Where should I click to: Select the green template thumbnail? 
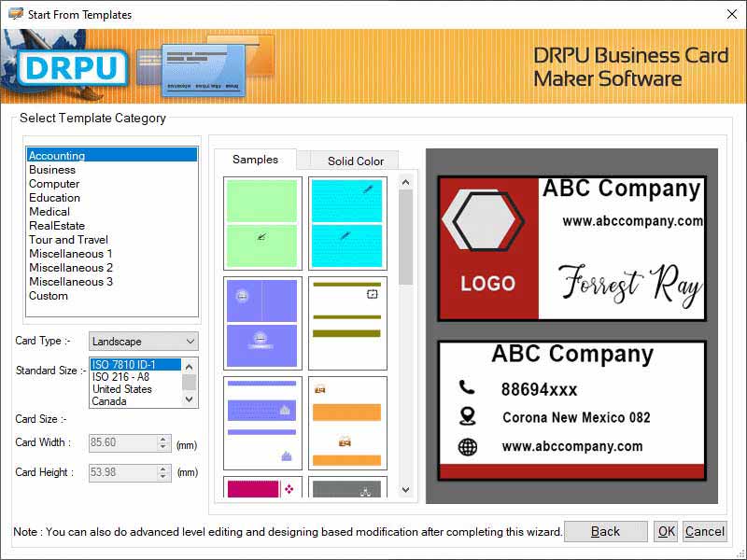point(261,221)
